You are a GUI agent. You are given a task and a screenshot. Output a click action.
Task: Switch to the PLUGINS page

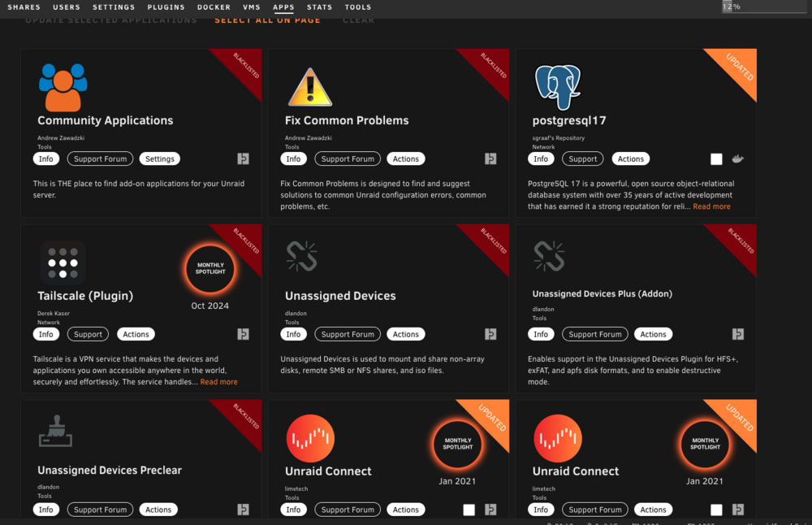coord(166,7)
